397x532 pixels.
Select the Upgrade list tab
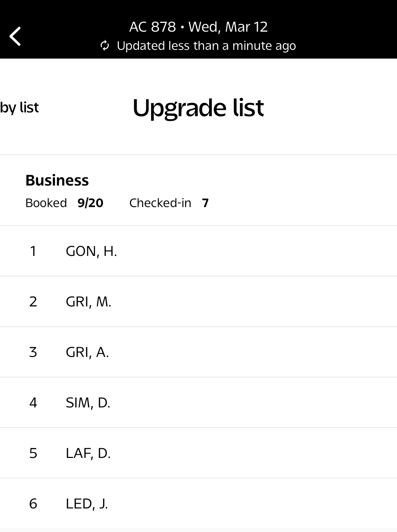(198, 108)
